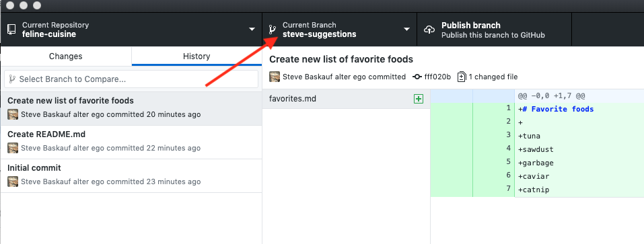Click the '+garbage' diff line
This screenshot has width=644, height=244.
536,163
